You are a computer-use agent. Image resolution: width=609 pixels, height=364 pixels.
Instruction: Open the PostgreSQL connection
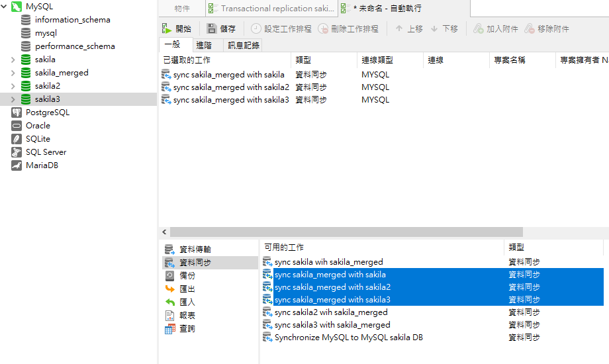(x=47, y=113)
